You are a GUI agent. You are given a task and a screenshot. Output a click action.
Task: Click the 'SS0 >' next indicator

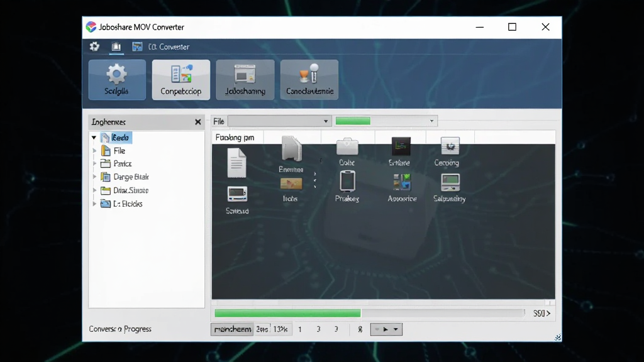point(541,313)
